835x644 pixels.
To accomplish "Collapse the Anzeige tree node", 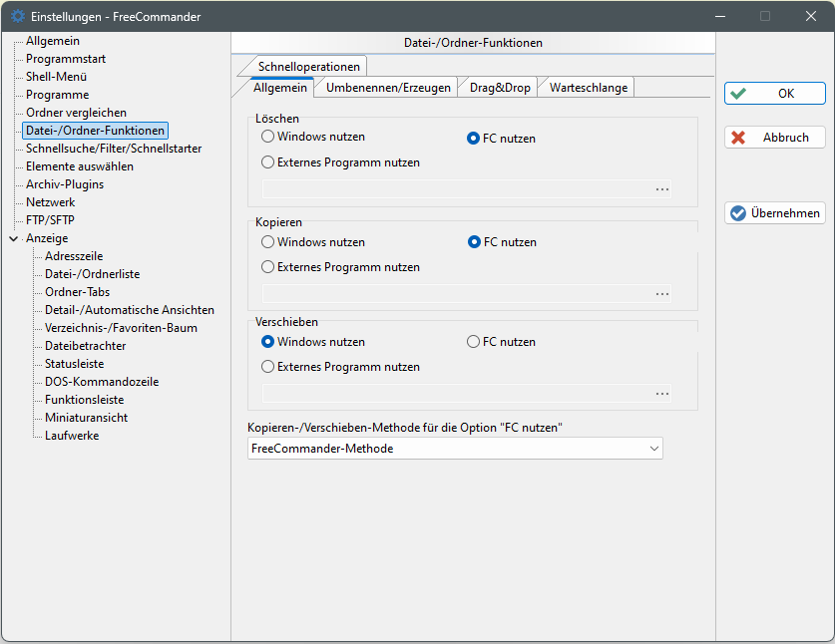I will click(x=13, y=239).
